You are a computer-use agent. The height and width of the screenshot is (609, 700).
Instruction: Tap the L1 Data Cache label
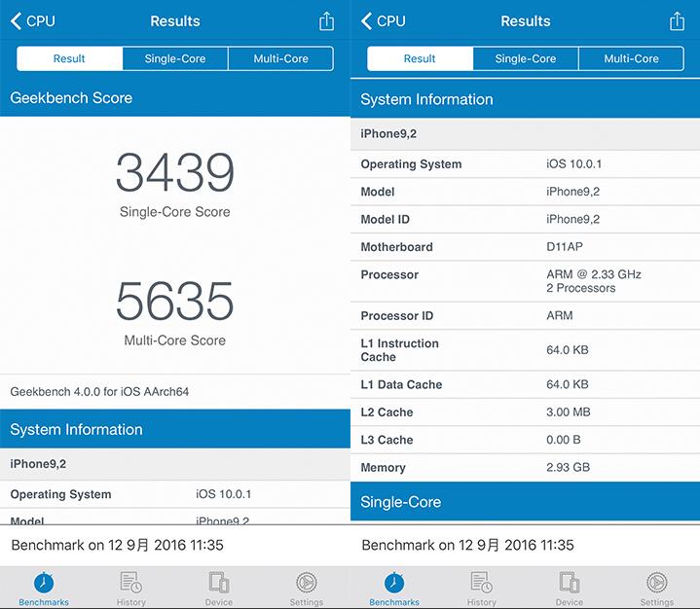(x=401, y=384)
